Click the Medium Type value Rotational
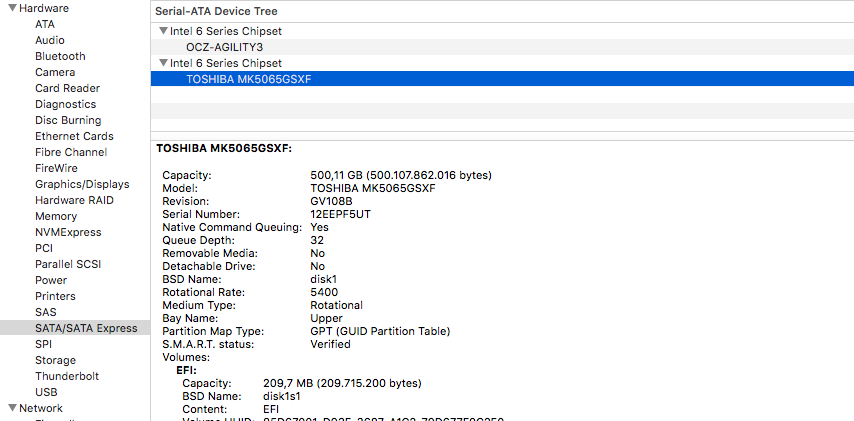This screenshot has width=854, height=421. pyautogui.click(x=336, y=306)
